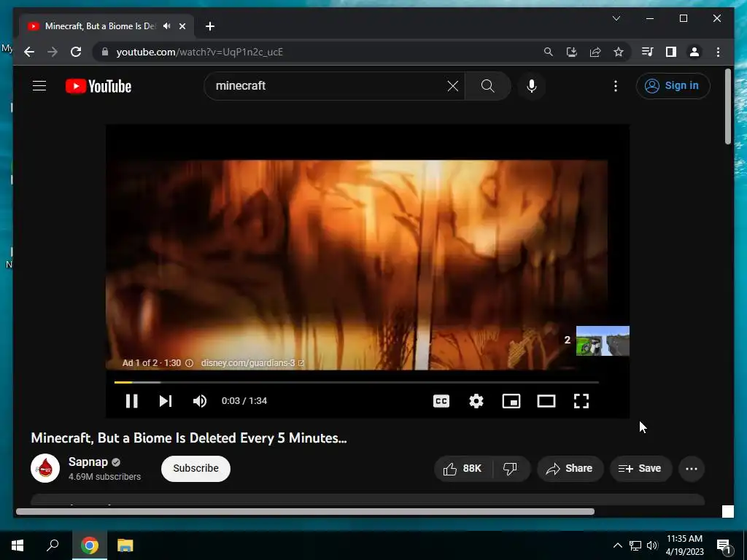Open network status tray icon
The image size is (747, 560).
(x=635, y=545)
